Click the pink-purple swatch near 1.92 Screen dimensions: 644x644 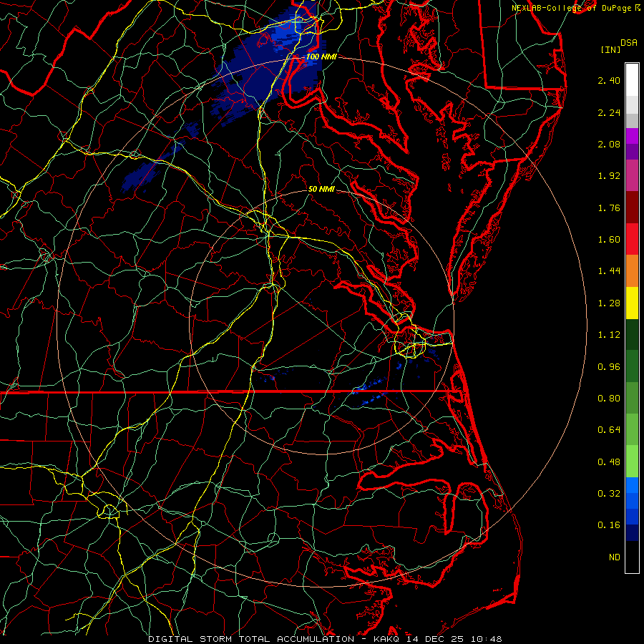632,175
